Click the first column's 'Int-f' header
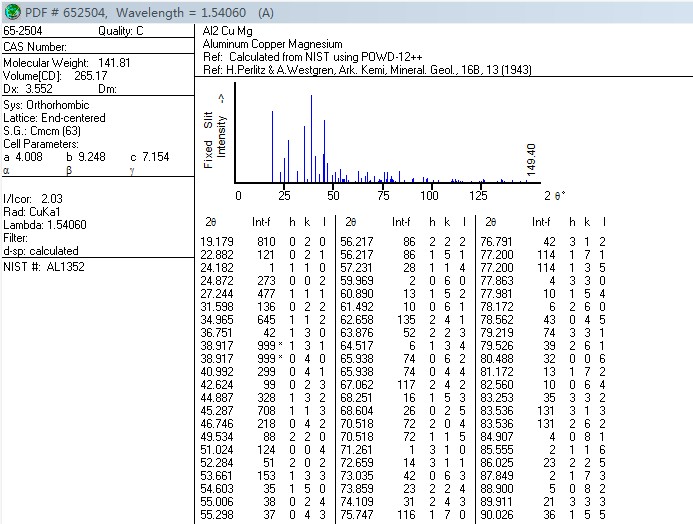Image resolution: width=693 pixels, height=524 pixels. [x=261, y=222]
